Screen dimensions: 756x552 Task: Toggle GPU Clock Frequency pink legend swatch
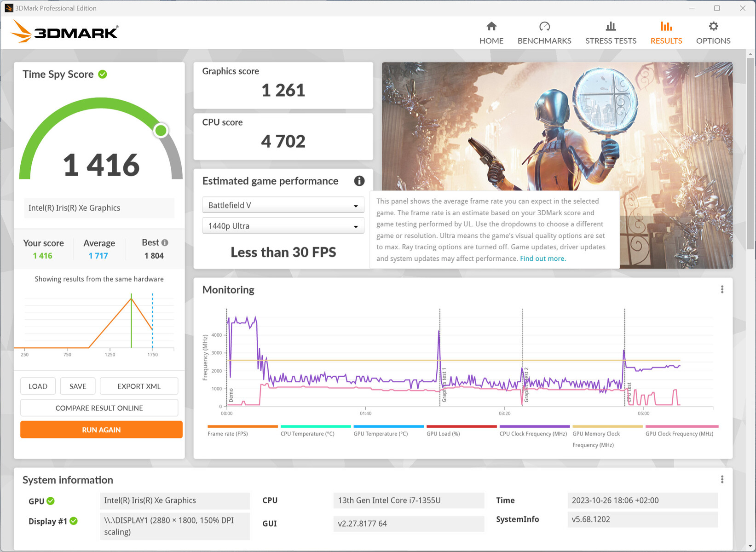pos(682,426)
